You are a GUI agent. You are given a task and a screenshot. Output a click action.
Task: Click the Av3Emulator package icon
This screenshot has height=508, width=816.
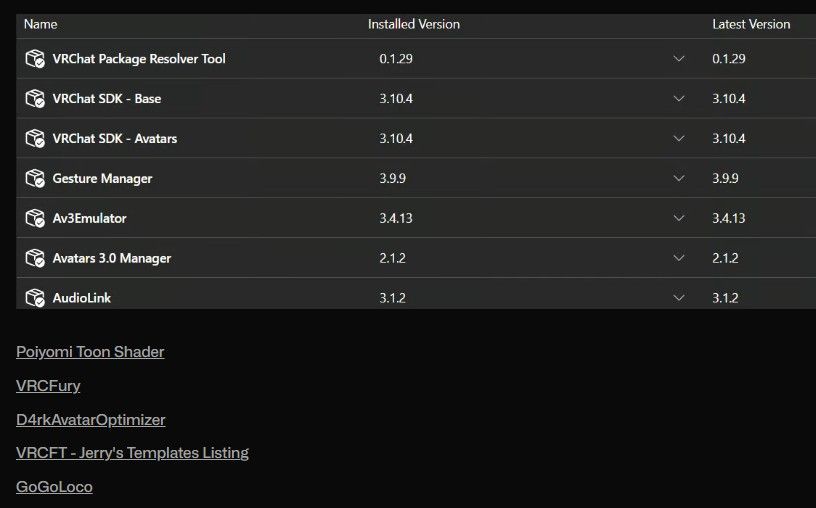click(35, 218)
